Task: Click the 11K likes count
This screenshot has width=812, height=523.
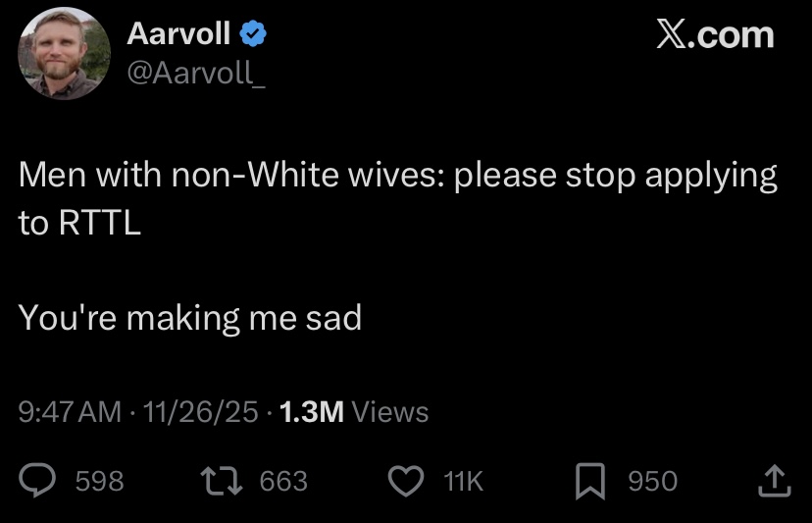Action: pyautogui.click(x=463, y=481)
